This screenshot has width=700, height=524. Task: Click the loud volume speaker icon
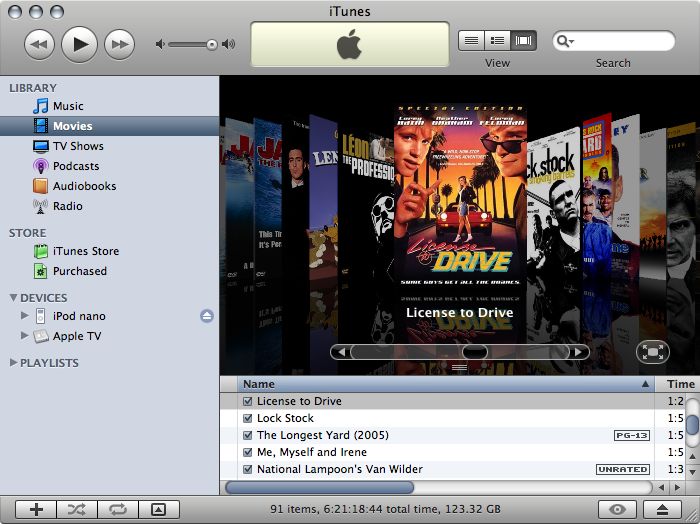pos(229,44)
